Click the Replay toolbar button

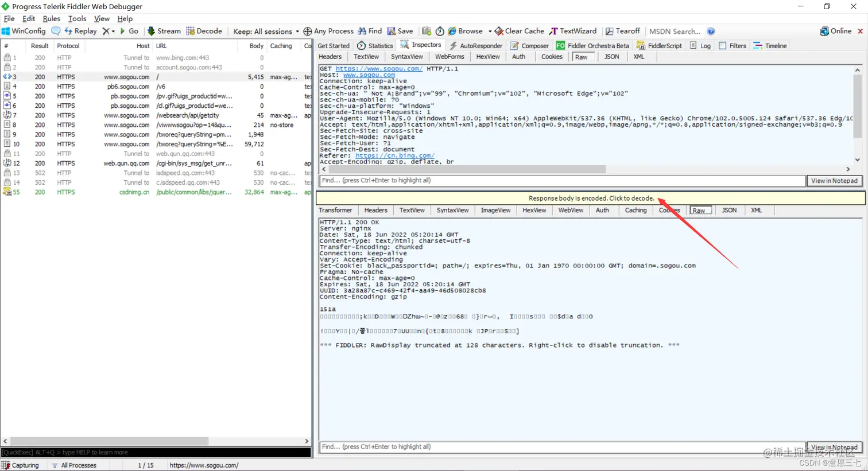pos(80,31)
